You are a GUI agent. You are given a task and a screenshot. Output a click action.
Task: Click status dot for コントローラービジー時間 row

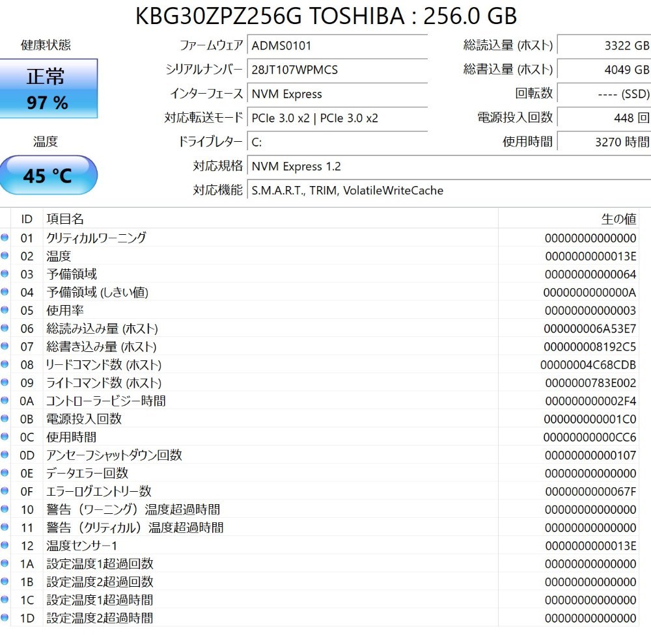(5, 401)
